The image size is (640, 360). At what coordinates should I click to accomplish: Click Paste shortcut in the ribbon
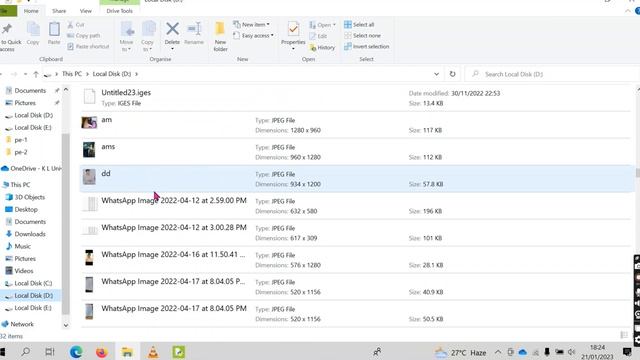88,47
